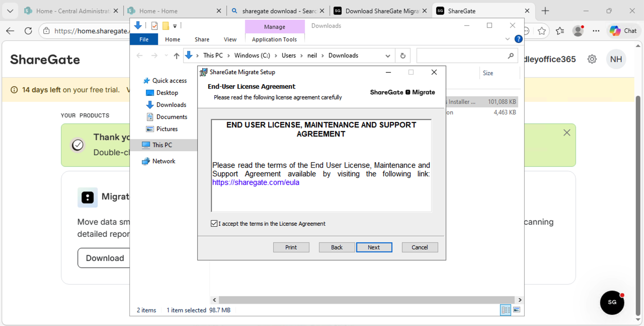This screenshot has height=326, width=644.
Task: Click the Edge back arrow
Action: pyautogui.click(x=10, y=31)
